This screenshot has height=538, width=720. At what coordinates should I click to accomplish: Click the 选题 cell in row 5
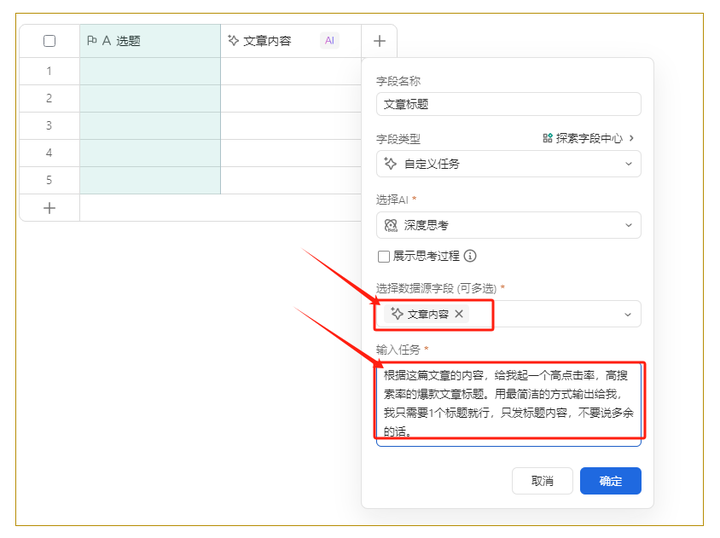[150, 180]
